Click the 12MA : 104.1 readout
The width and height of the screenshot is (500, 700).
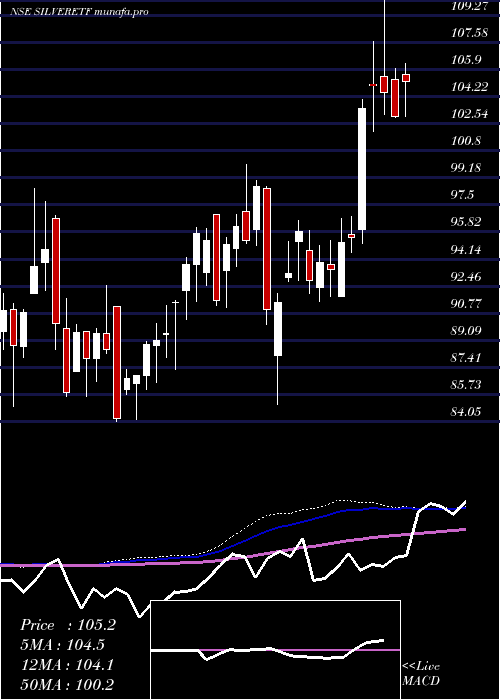(67, 665)
